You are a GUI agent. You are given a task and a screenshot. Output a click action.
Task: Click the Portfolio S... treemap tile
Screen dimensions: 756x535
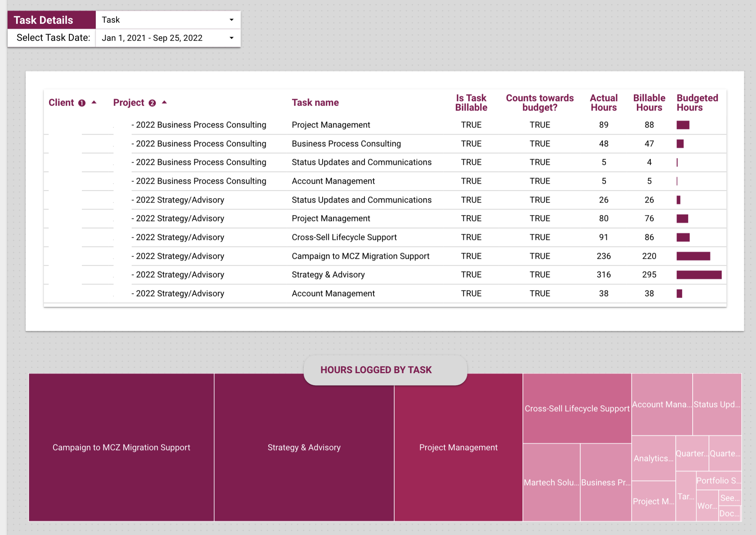pyautogui.click(x=718, y=481)
